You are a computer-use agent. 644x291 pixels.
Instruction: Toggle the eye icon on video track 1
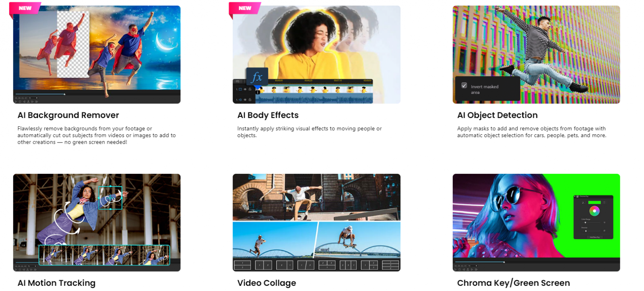[x=245, y=89]
